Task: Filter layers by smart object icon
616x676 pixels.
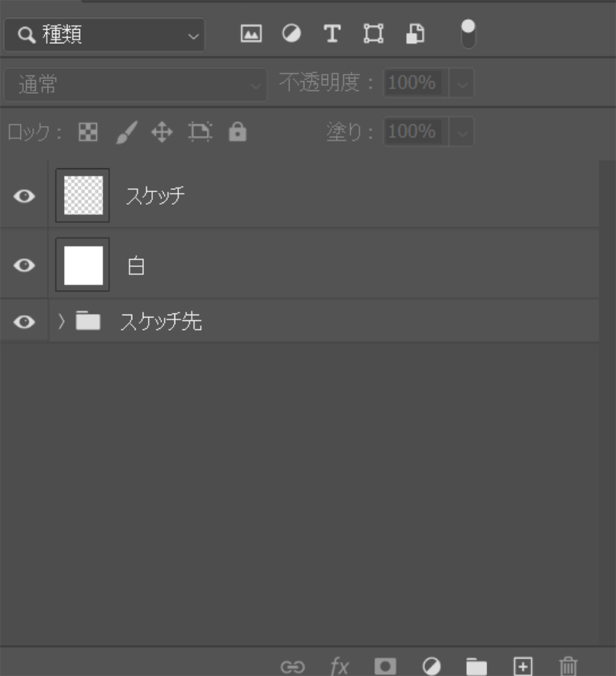Action: coord(415,34)
